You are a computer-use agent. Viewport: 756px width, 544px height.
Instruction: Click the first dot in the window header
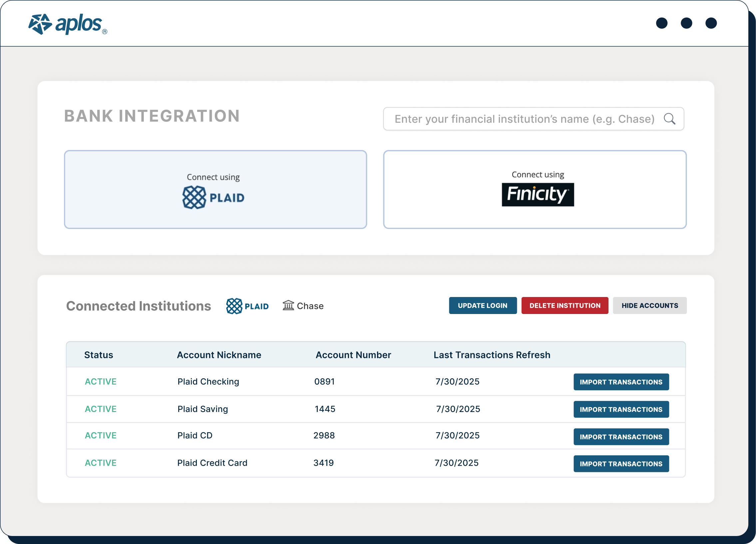662,23
